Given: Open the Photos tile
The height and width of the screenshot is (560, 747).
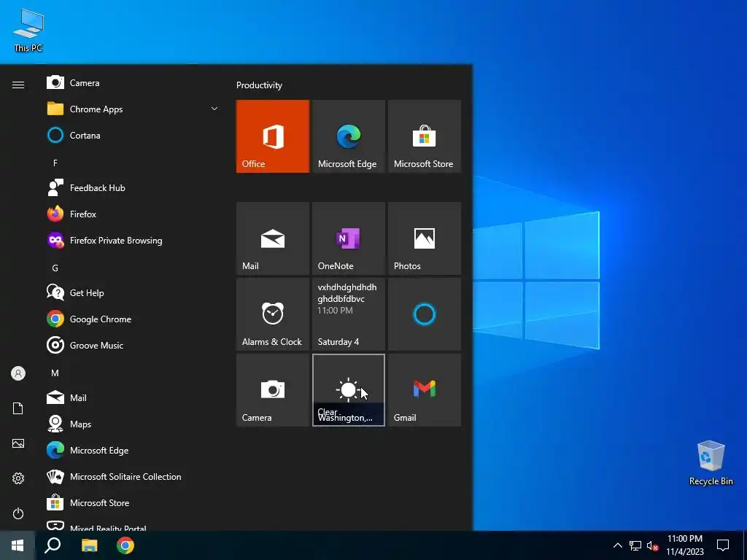Looking at the screenshot, I should point(425,238).
